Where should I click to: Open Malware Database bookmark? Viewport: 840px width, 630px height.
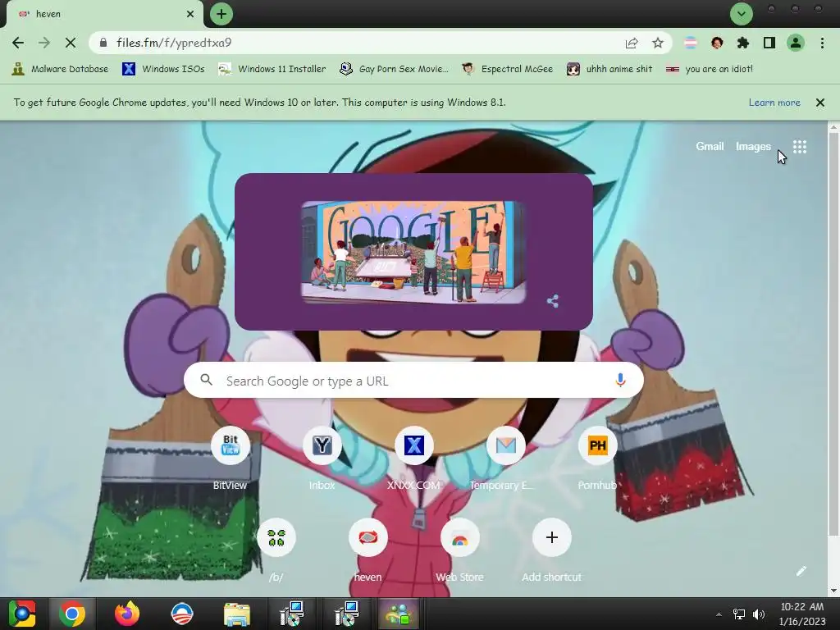[60, 69]
